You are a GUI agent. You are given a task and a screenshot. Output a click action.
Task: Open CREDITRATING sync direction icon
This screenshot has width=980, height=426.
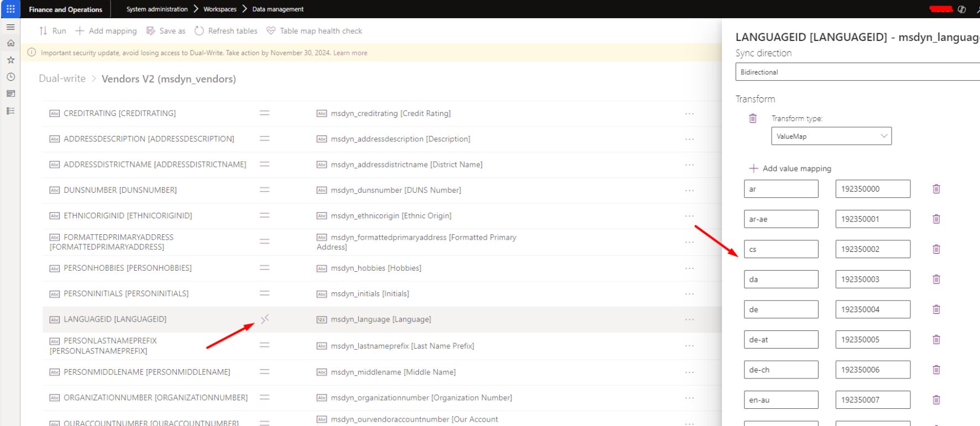coord(265,113)
